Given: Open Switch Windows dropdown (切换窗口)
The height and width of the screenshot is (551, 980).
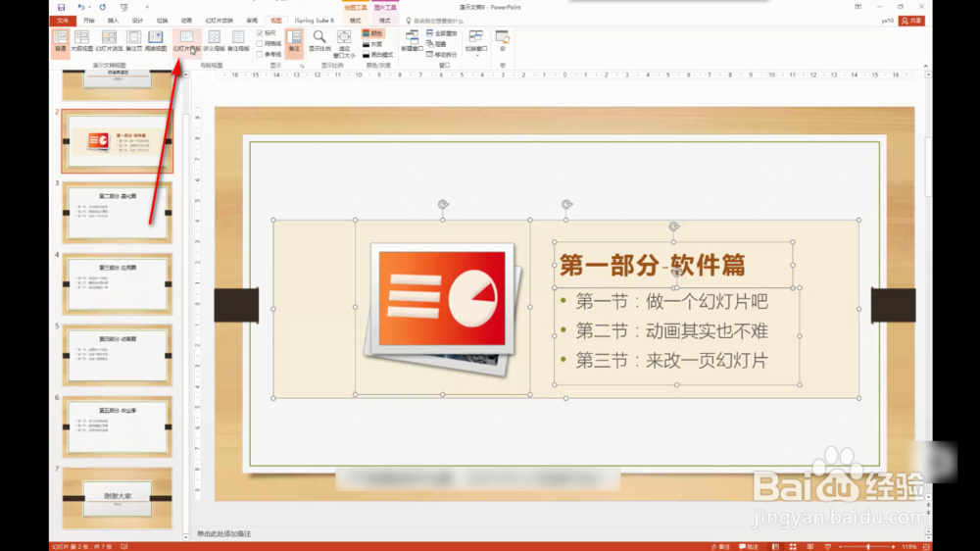Looking at the screenshot, I should [x=476, y=42].
